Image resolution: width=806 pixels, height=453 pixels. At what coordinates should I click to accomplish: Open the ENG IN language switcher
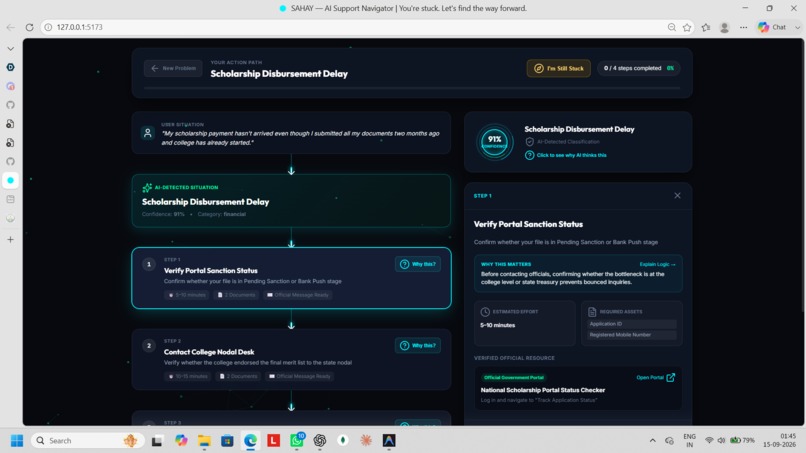(689, 441)
